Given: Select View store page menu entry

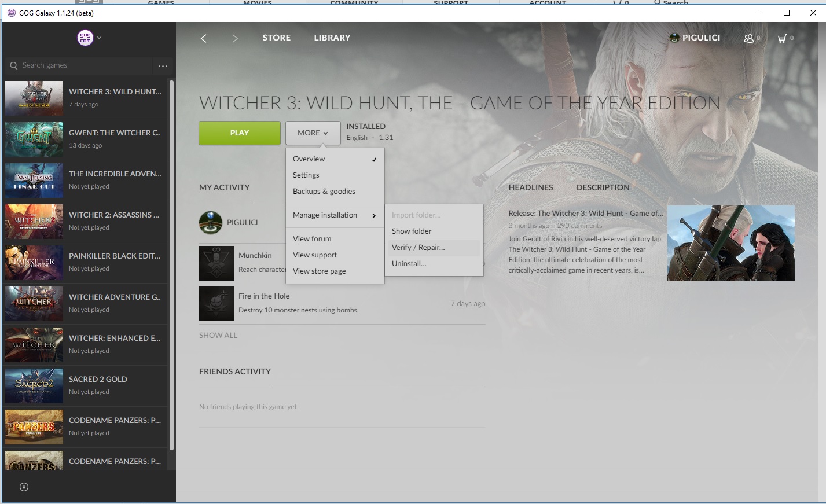Looking at the screenshot, I should 335,271.
